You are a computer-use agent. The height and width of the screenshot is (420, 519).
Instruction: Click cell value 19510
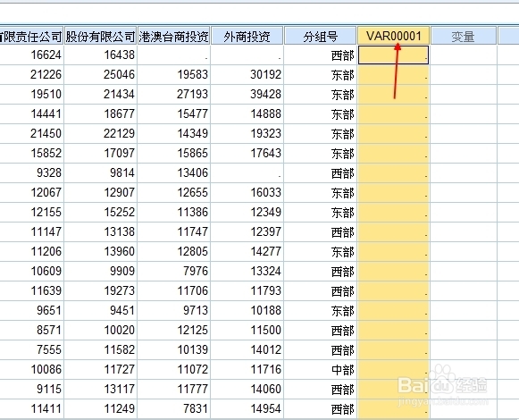click(46, 94)
